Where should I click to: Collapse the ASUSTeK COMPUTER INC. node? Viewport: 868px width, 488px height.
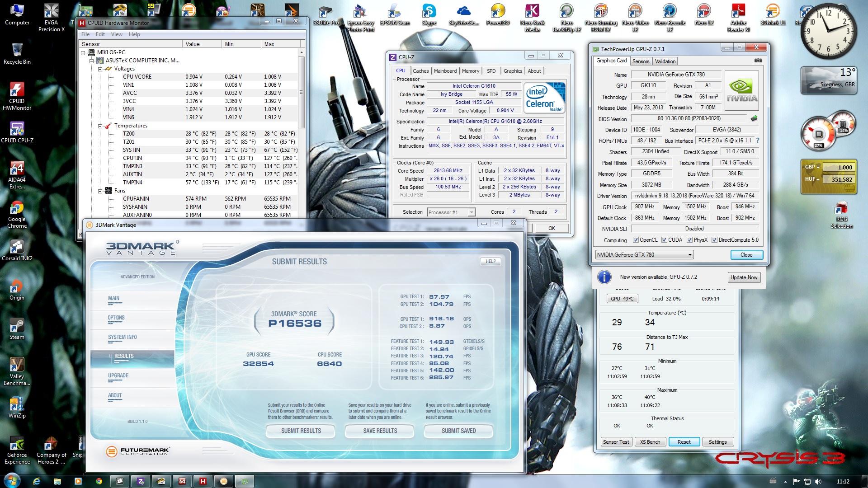tap(91, 61)
